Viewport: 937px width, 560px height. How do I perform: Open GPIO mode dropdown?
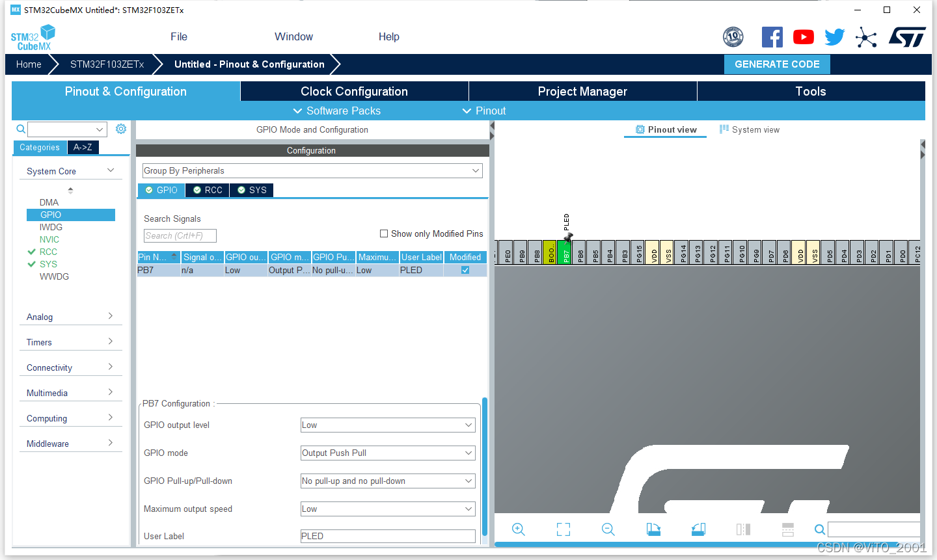388,453
